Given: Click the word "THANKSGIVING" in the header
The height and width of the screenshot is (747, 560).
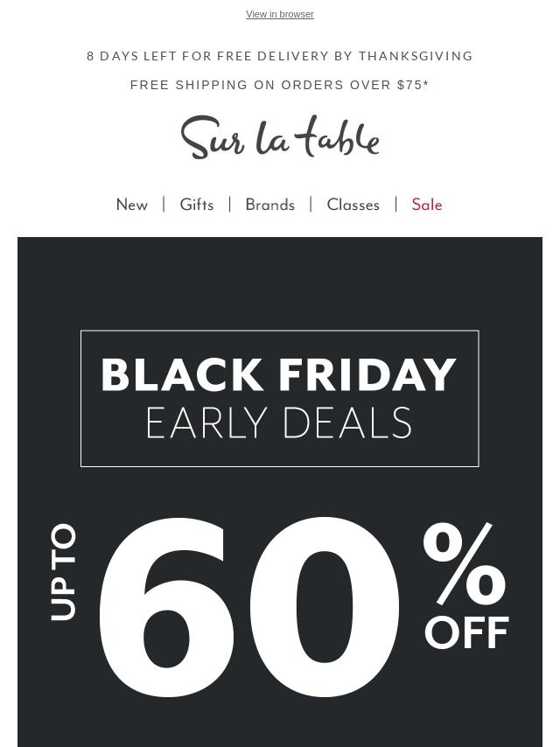Looking at the screenshot, I should point(416,56).
